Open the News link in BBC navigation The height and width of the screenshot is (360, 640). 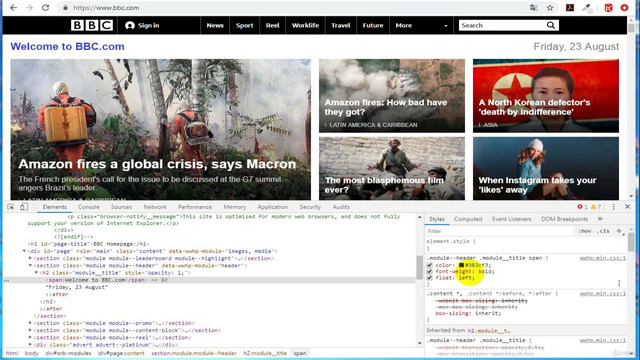click(215, 25)
